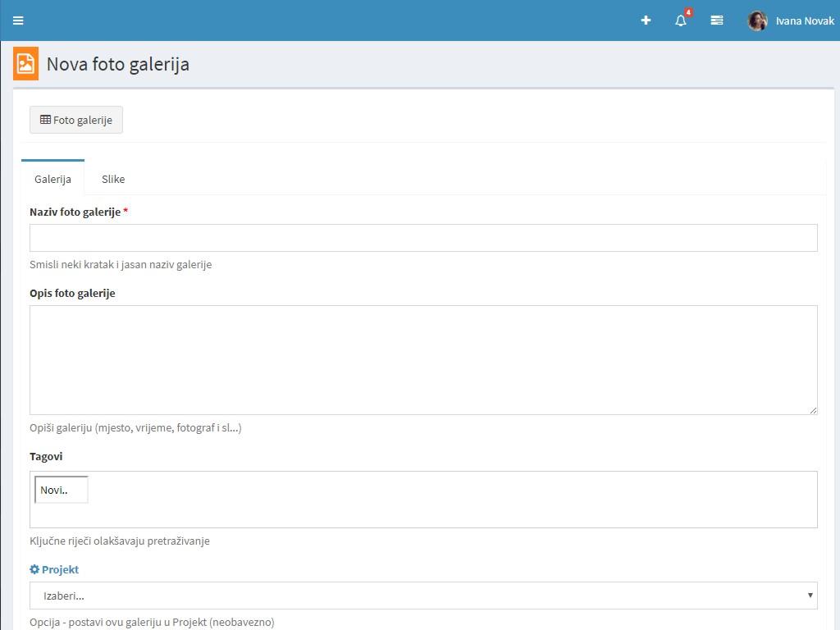Open the hamburger sidebar menu
Screen dimensions: 840x630
click(18, 21)
